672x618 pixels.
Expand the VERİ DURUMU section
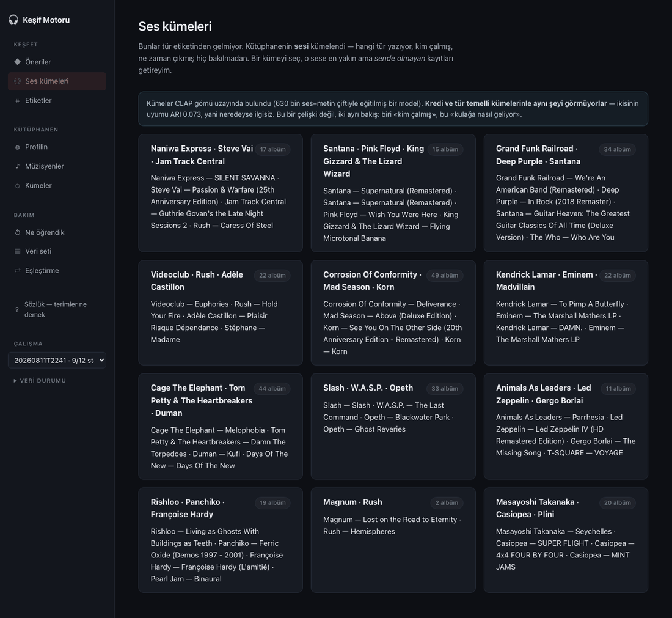pyautogui.click(x=40, y=381)
